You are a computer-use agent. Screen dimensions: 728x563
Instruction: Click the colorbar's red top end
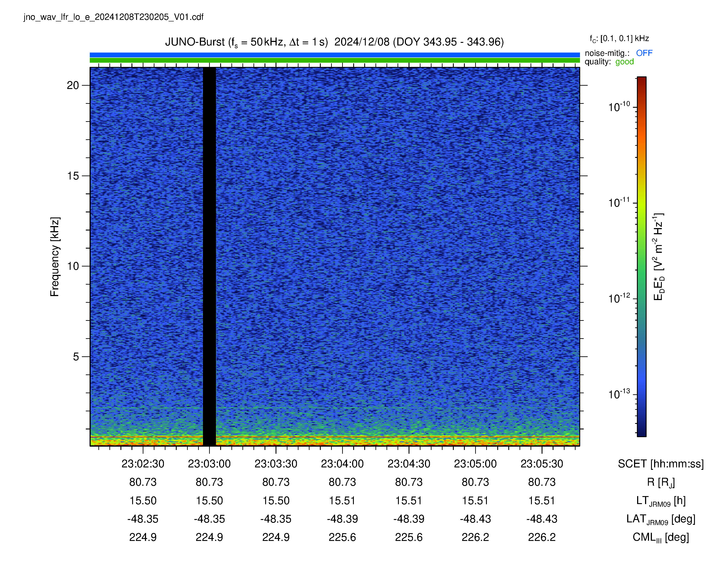click(642, 80)
